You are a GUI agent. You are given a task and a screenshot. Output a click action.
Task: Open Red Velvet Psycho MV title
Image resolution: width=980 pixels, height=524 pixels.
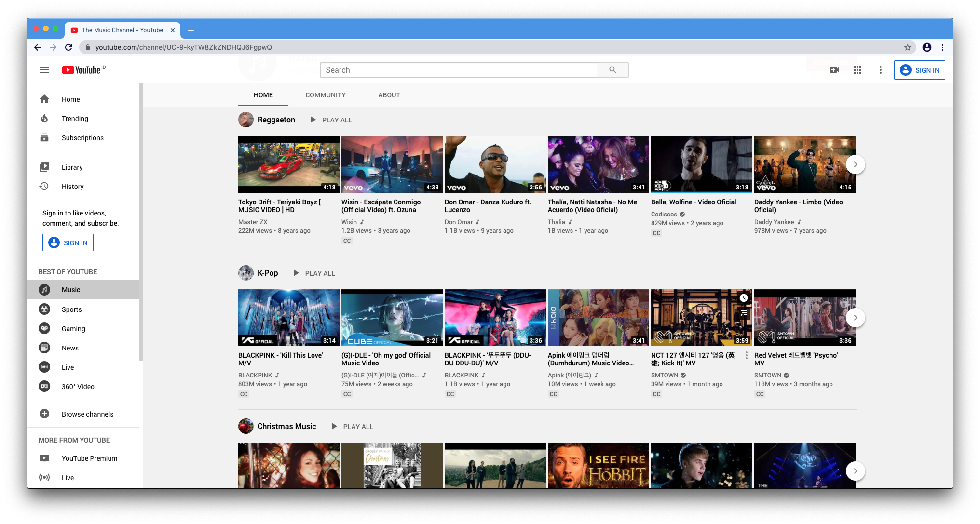(796, 359)
